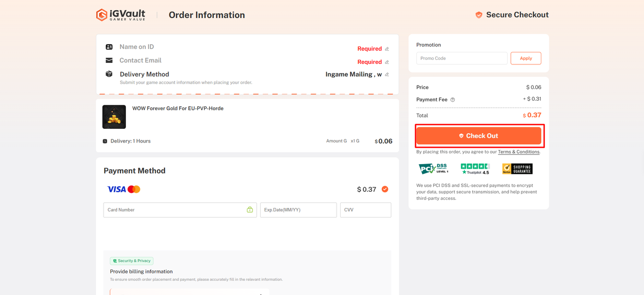Click the "Provide billing information" heading

141,272
